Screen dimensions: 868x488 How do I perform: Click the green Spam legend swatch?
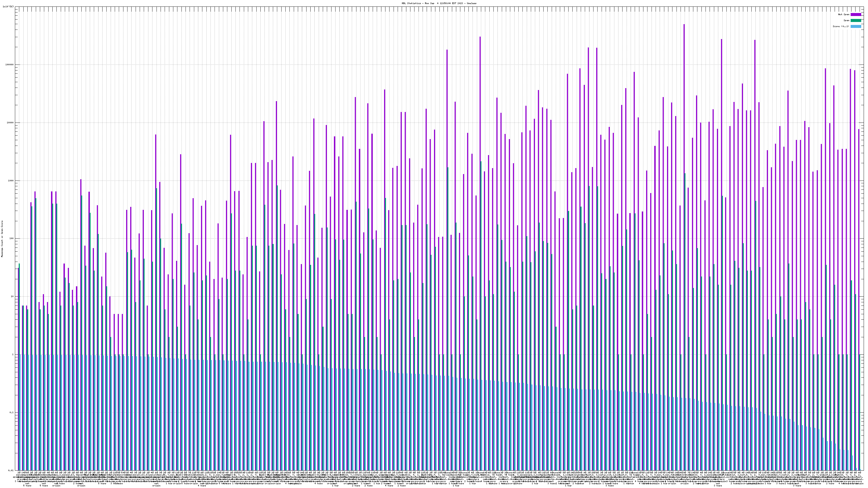[x=856, y=21]
